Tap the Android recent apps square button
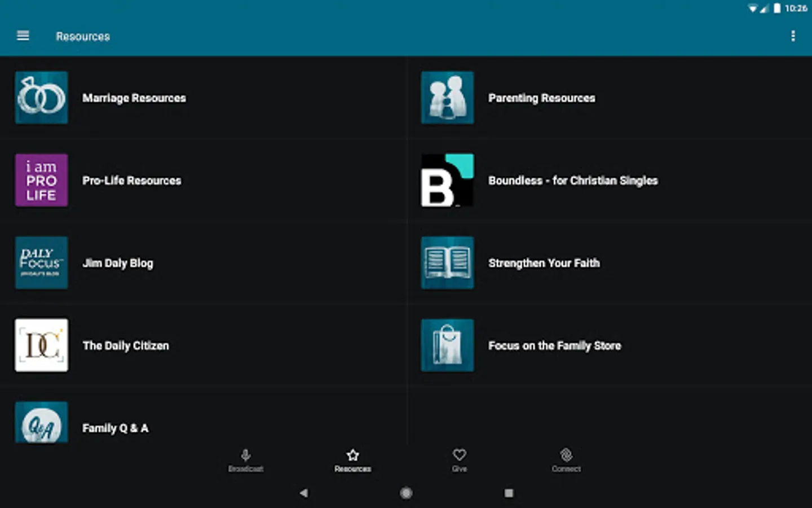Image resolution: width=812 pixels, height=508 pixels. (509, 493)
